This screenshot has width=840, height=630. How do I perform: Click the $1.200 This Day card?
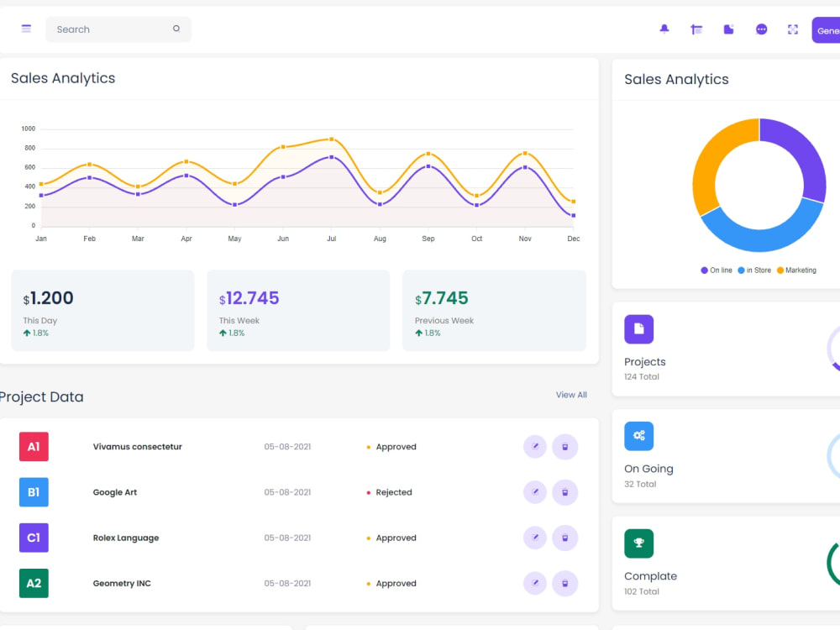[x=102, y=311]
